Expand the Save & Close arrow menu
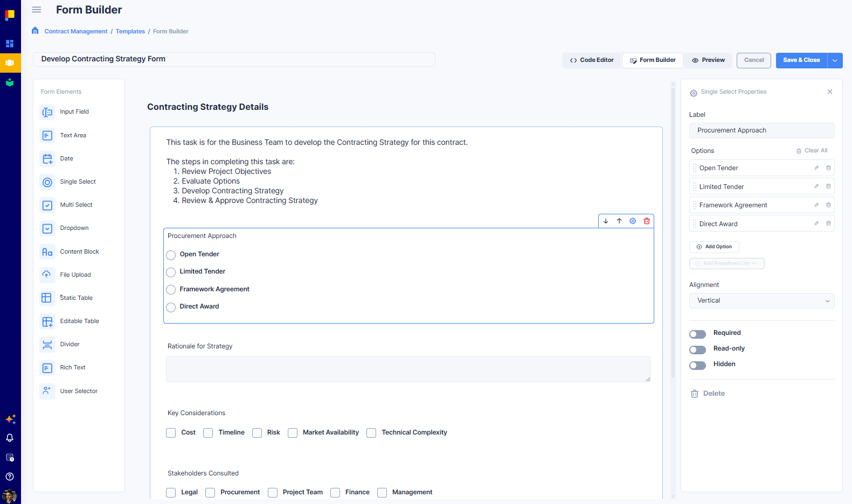This screenshot has width=852, height=504. (835, 60)
